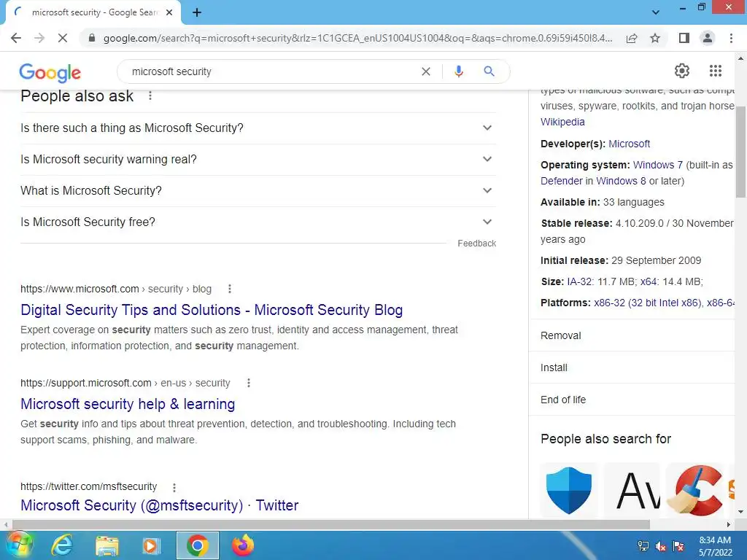
Task: Launch Internet Explorer from taskbar
Action: coord(62,545)
